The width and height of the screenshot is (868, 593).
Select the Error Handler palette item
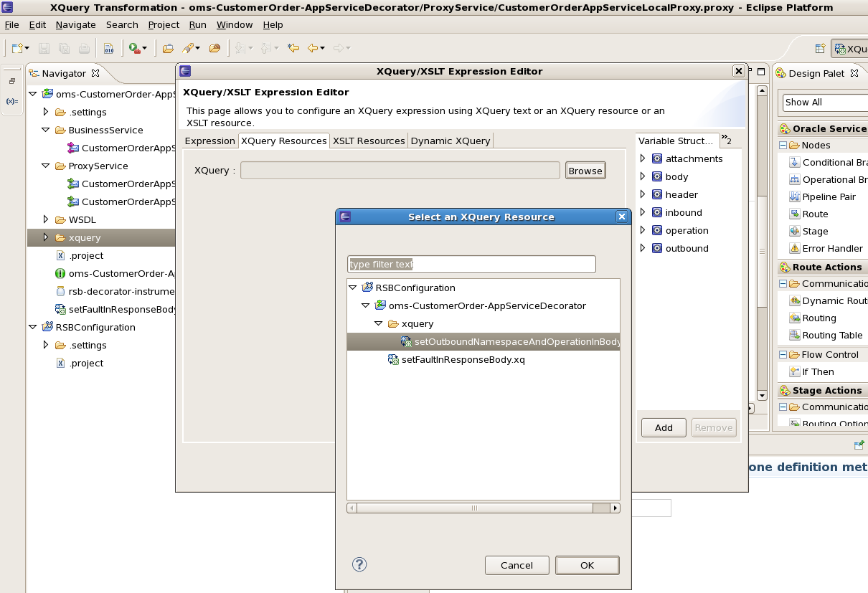[x=826, y=248]
